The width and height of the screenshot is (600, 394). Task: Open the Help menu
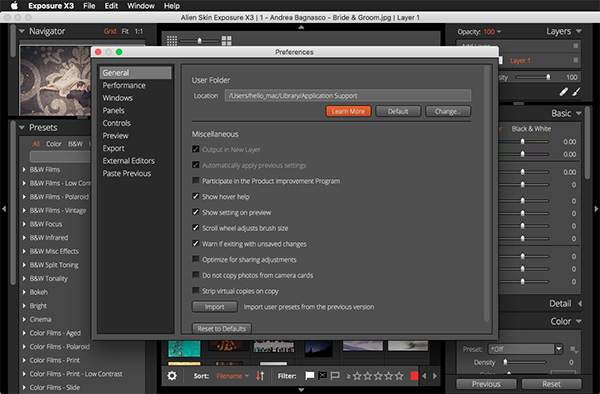point(172,6)
